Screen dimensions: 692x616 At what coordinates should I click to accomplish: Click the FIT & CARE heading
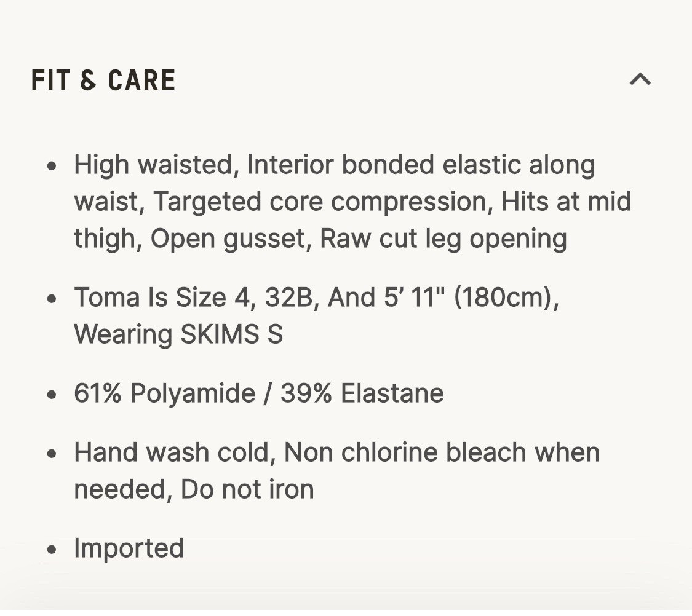pyautogui.click(x=103, y=81)
